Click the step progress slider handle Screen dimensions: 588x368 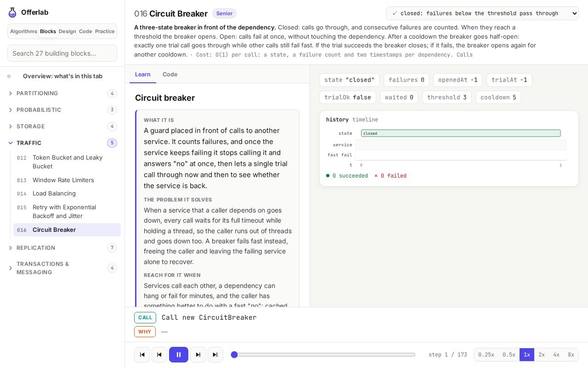[234, 355]
